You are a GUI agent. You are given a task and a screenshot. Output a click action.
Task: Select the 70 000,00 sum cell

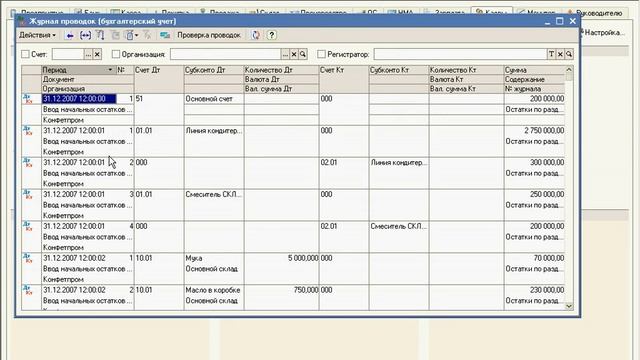click(534, 258)
